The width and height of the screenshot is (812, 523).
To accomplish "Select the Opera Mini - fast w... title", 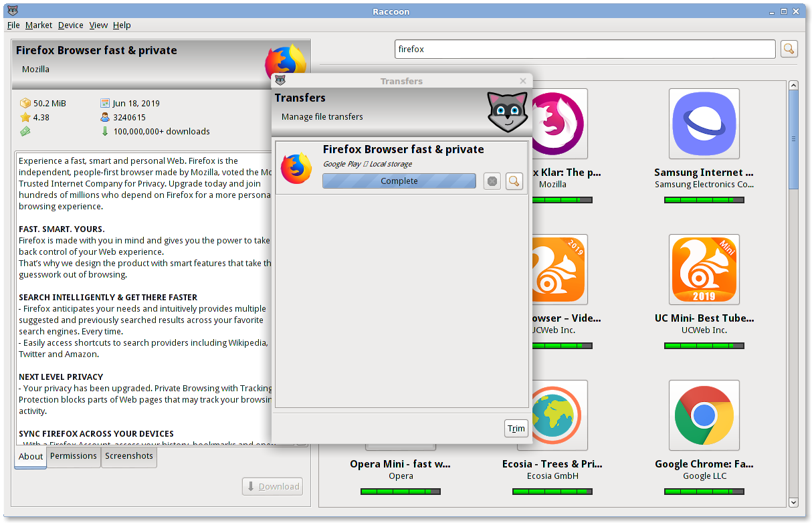I will (x=401, y=464).
